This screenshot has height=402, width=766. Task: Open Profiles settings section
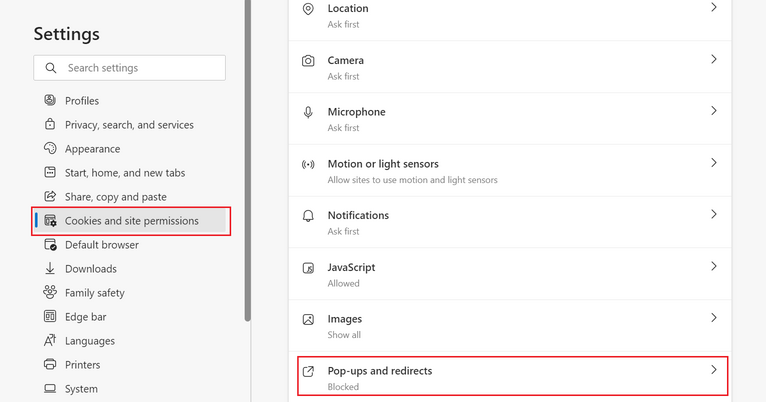(82, 101)
